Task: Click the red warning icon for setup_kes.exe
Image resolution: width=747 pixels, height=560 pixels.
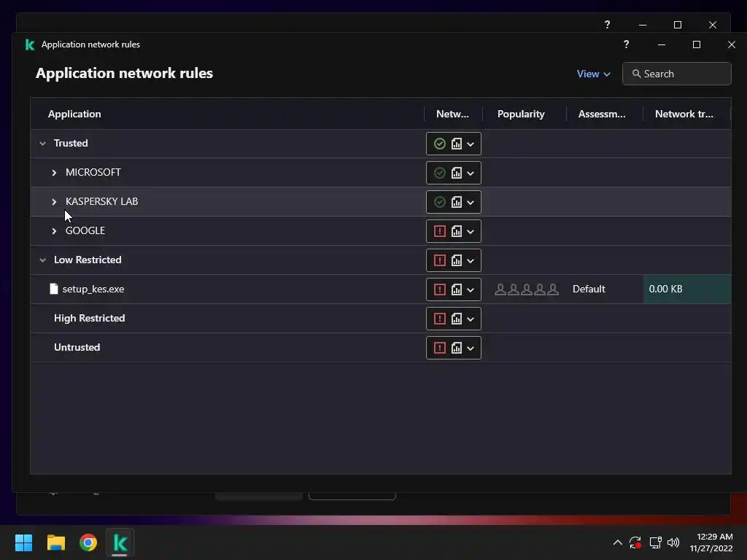Action: [x=440, y=289]
